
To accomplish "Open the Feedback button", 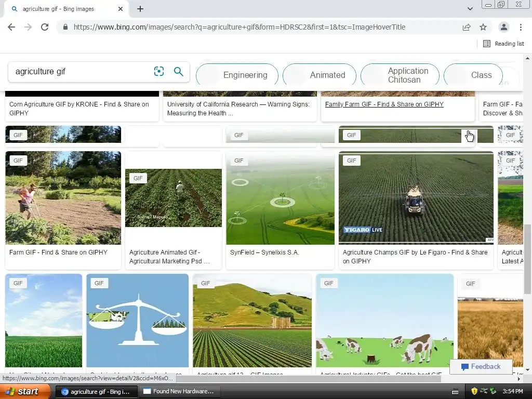I will point(481,367).
